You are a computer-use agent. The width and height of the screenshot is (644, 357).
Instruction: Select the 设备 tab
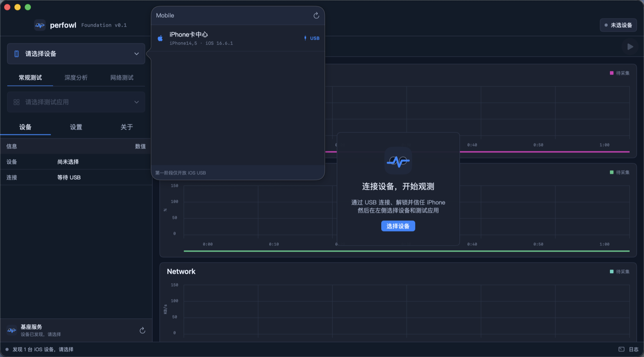click(25, 127)
